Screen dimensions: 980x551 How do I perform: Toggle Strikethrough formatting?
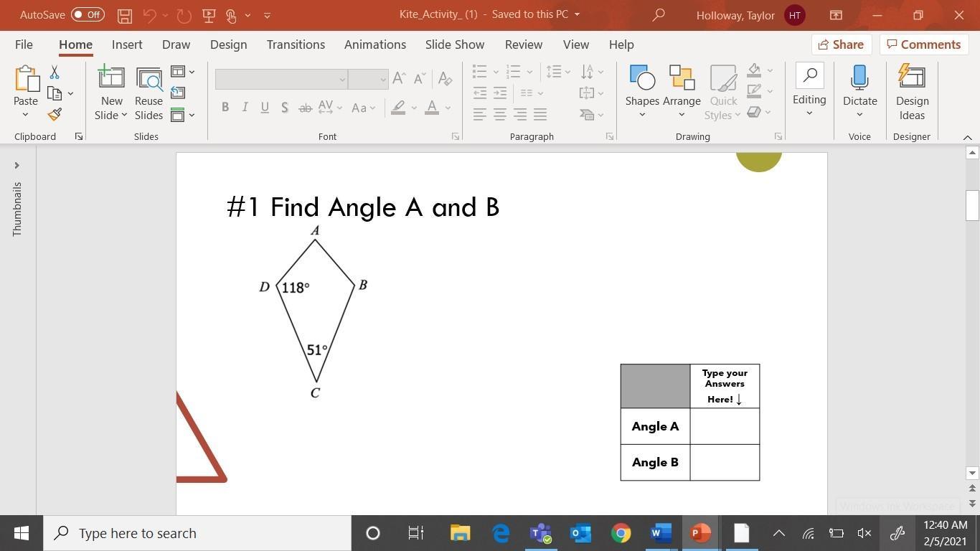[305, 108]
